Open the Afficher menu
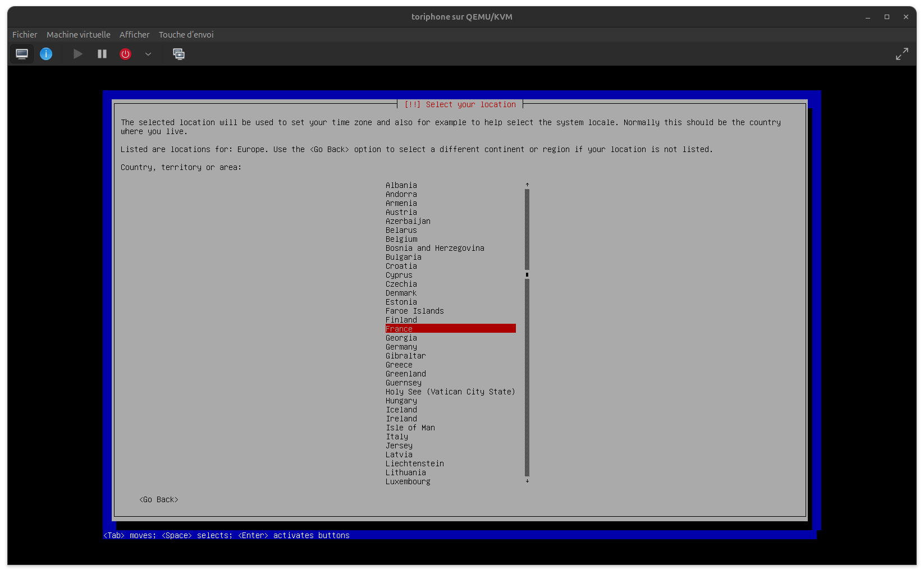Image resolution: width=924 pixels, height=574 pixels. pyautogui.click(x=134, y=35)
